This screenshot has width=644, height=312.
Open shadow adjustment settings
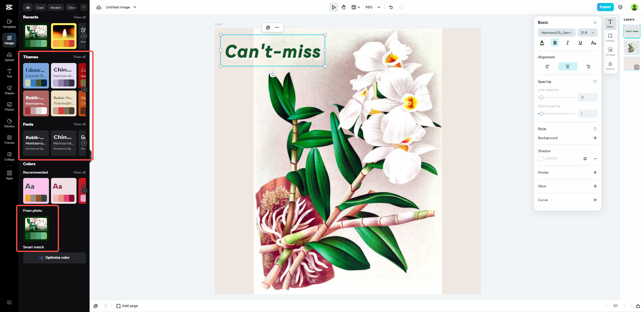pyautogui.click(x=585, y=159)
